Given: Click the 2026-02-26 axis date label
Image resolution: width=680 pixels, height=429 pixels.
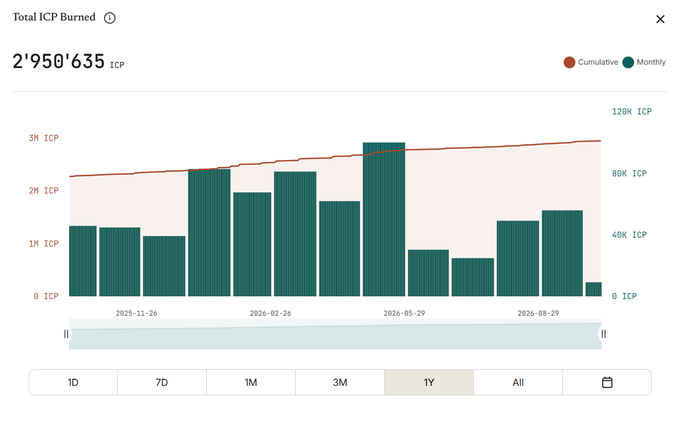Looking at the screenshot, I should pos(270,313).
